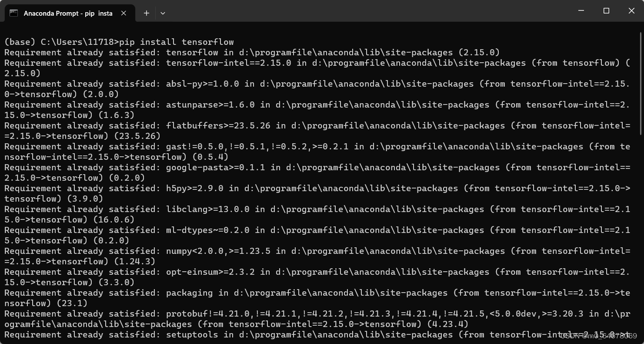Open a new terminal tab with plus button
This screenshot has width=644, height=344.
pyautogui.click(x=146, y=13)
